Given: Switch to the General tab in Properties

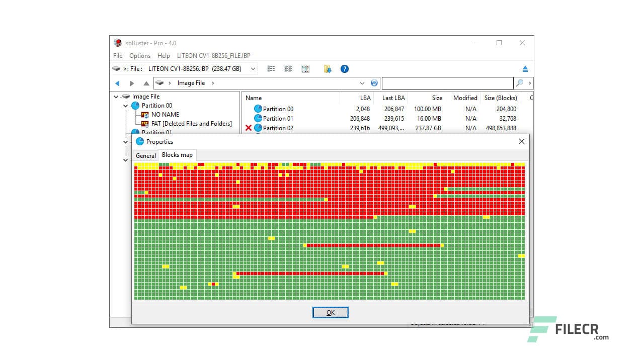Looking at the screenshot, I should coord(145,155).
